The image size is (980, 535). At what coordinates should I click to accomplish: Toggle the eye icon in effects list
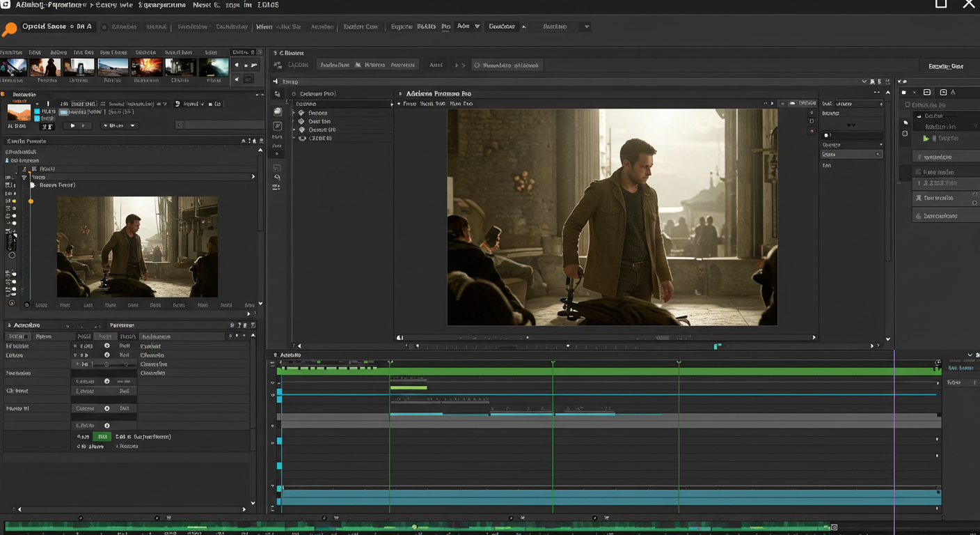(x=302, y=138)
